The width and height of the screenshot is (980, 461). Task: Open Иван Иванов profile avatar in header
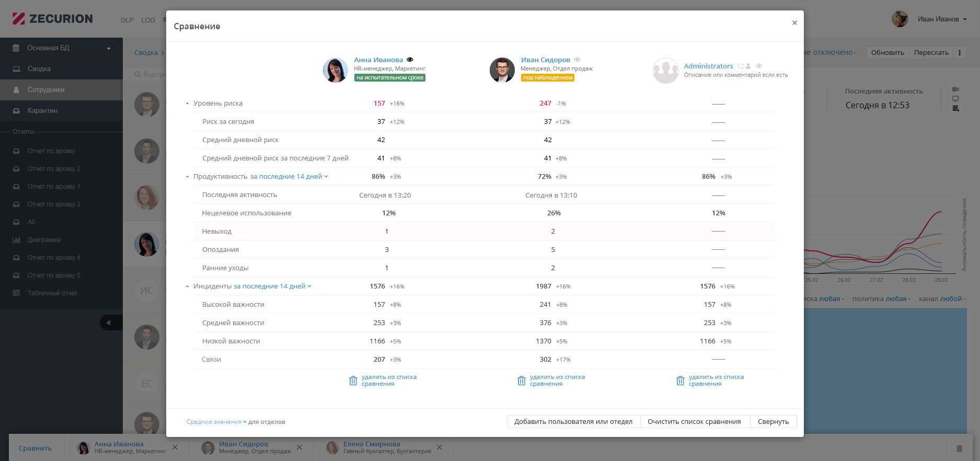point(900,19)
